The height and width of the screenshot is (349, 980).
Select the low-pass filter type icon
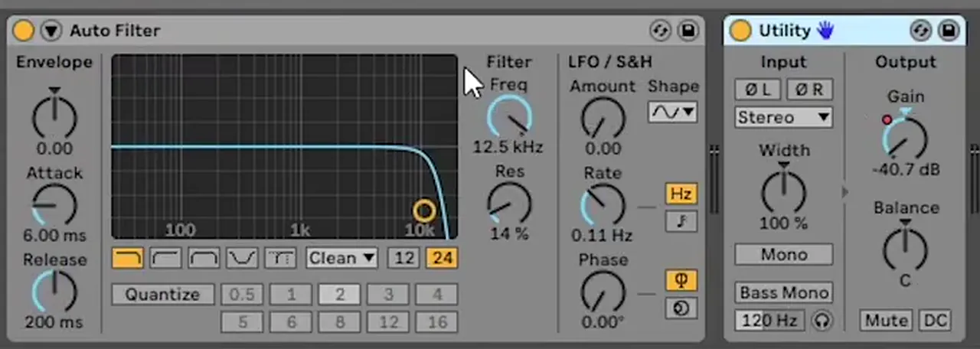(127, 258)
